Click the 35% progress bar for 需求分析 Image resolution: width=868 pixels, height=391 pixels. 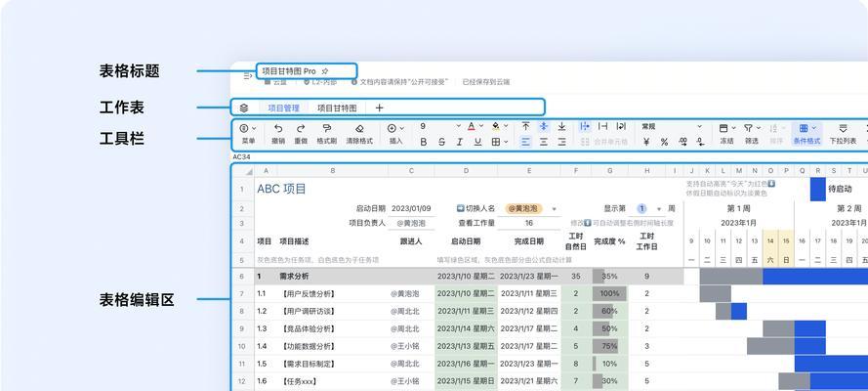click(609, 277)
